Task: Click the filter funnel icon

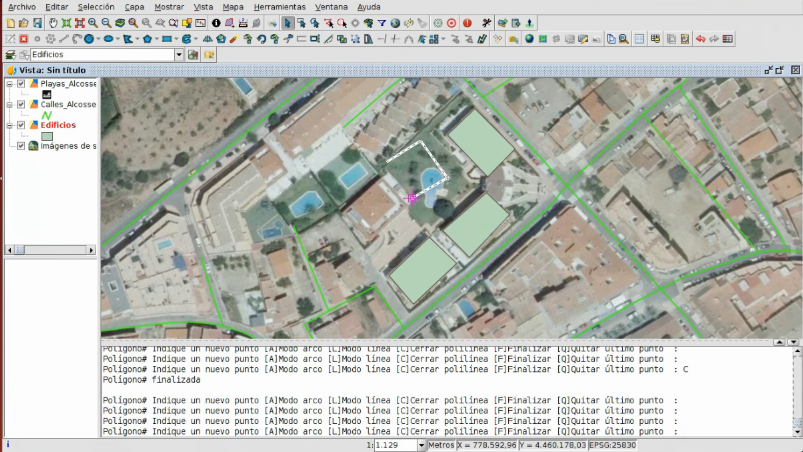Action: click(381, 22)
